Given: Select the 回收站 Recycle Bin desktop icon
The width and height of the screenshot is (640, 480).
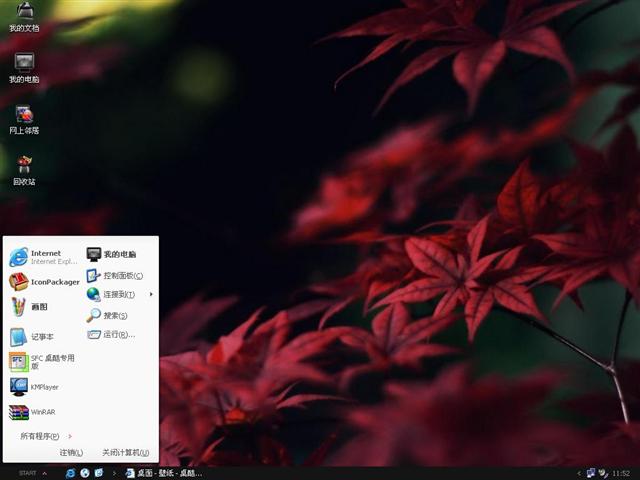Looking at the screenshot, I should [24, 168].
